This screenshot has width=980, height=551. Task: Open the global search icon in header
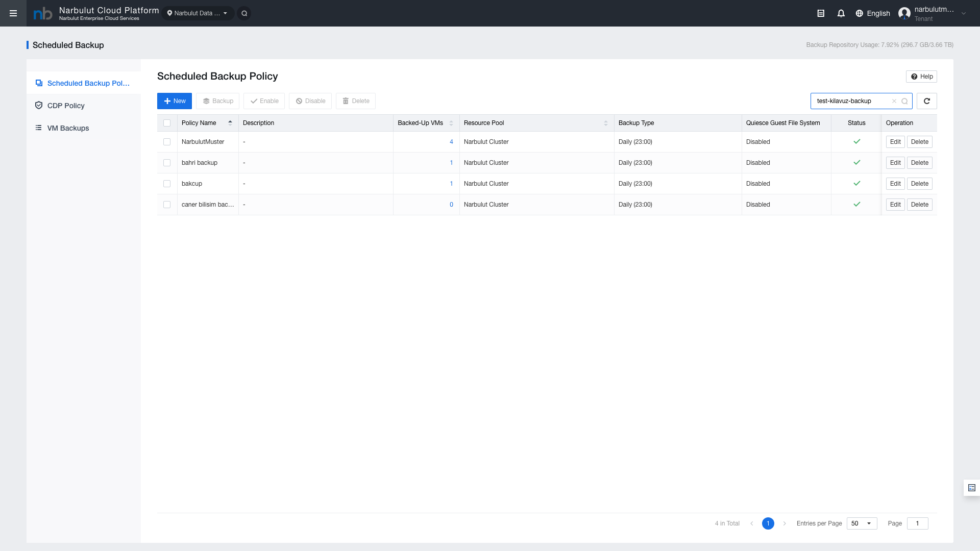click(244, 13)
